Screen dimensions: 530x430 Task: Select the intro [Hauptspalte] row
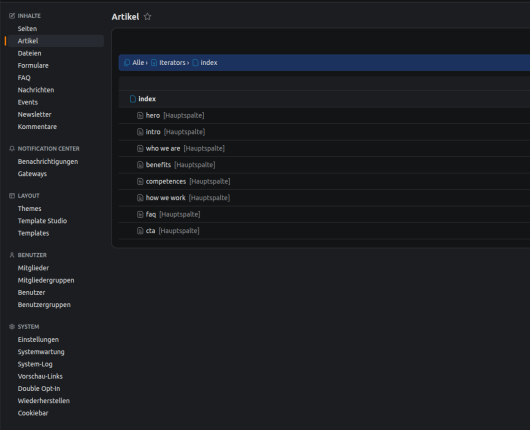pos(324,132)
